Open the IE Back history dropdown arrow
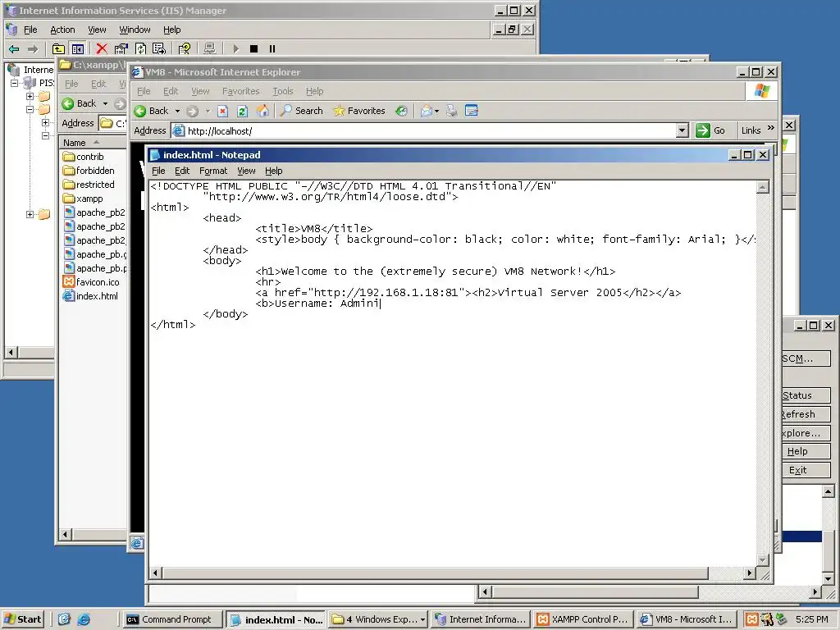The height and width of the screenshot is (630, 840). pyautogui.click(x=177, y=111)
